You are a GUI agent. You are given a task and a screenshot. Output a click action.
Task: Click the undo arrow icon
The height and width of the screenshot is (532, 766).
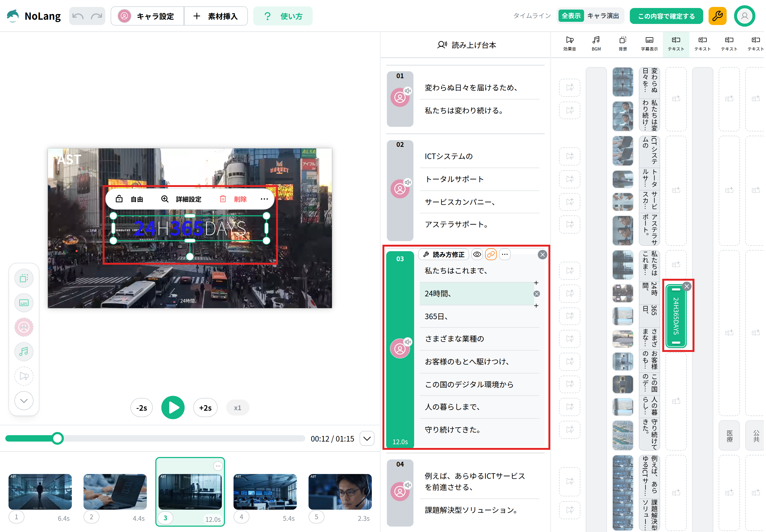pos(78,16)
